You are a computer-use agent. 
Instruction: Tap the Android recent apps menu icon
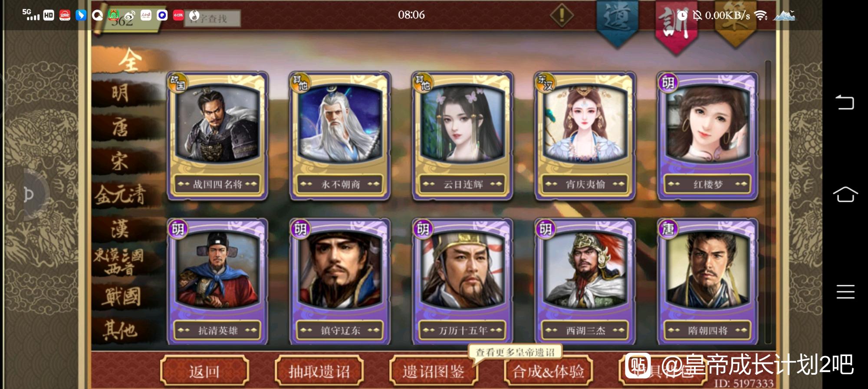tap(845, 292)
